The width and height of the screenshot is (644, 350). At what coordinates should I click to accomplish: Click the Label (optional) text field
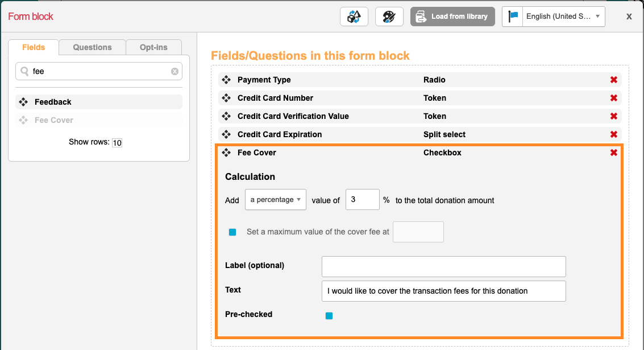pos(443,266)
